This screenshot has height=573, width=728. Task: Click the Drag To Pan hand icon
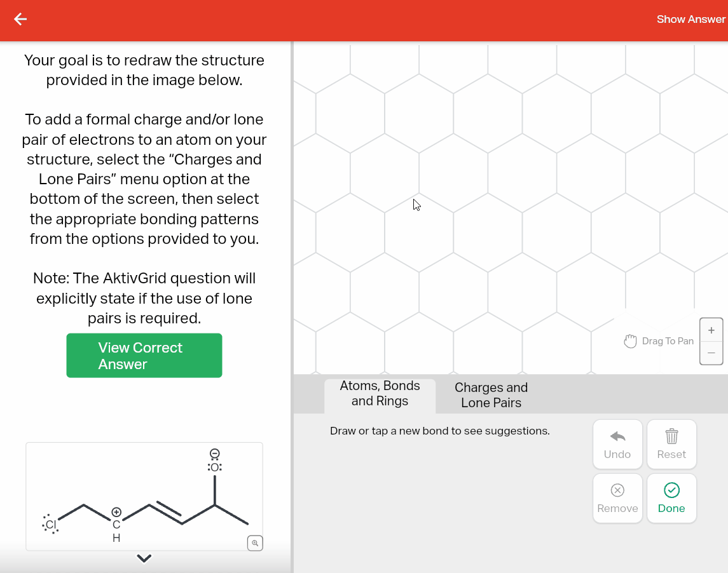(x=630, y=341)
